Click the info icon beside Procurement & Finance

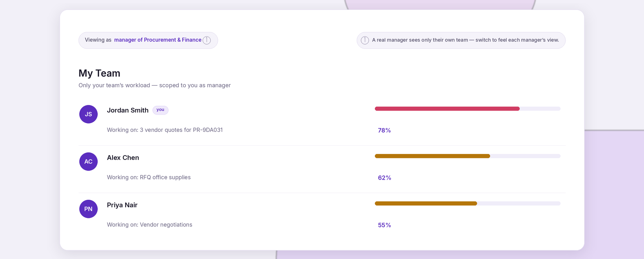tap(207, 40)
